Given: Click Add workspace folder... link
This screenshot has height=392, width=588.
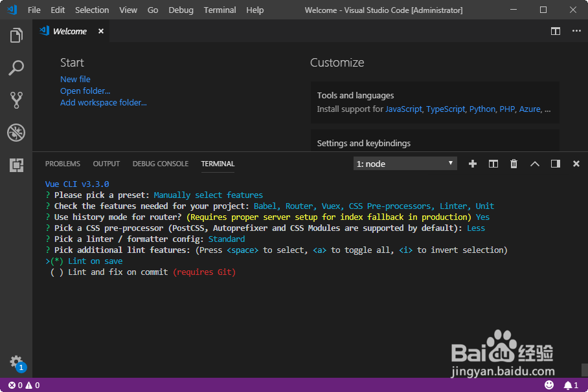Looking at the screenshot, I should 104,103.
